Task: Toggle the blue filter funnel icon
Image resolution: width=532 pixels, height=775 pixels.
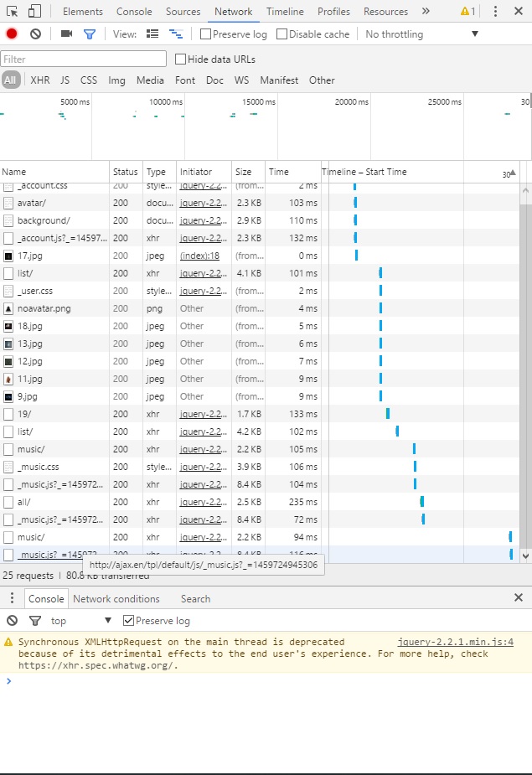Action: [x=90, y=34]
